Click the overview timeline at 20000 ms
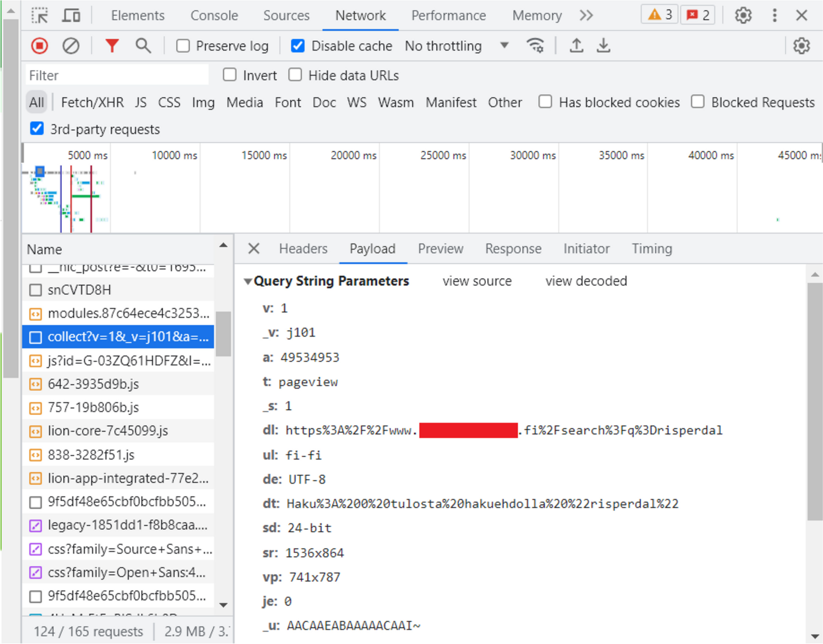823x644 pixels. tap(353, 155)
